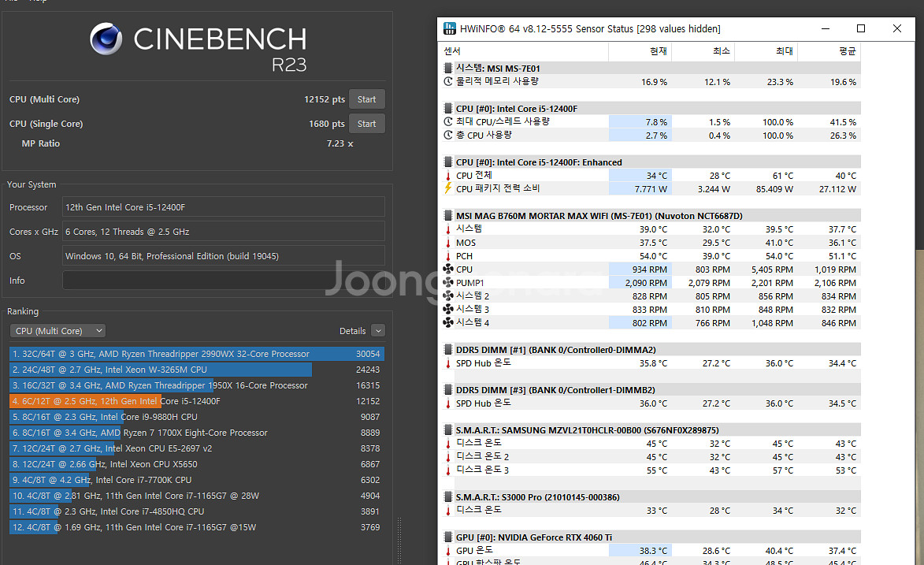
Task: Click the clock icon beside 물리적 메모리 사용량
Action: click(448, 81)
